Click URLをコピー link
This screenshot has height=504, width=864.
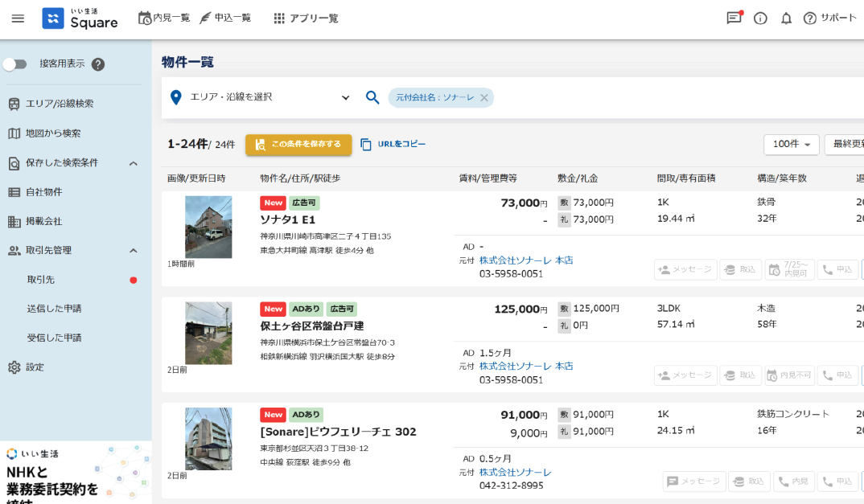(x=393, y=145)
